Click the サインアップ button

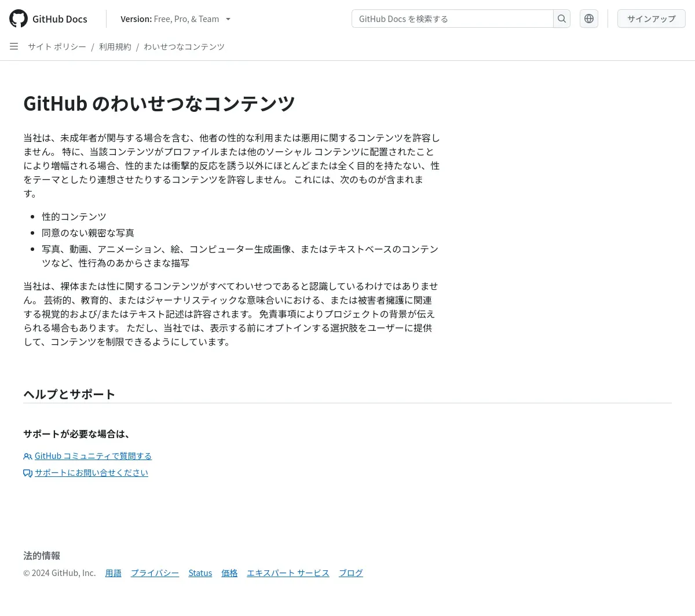tap(652, 19)
